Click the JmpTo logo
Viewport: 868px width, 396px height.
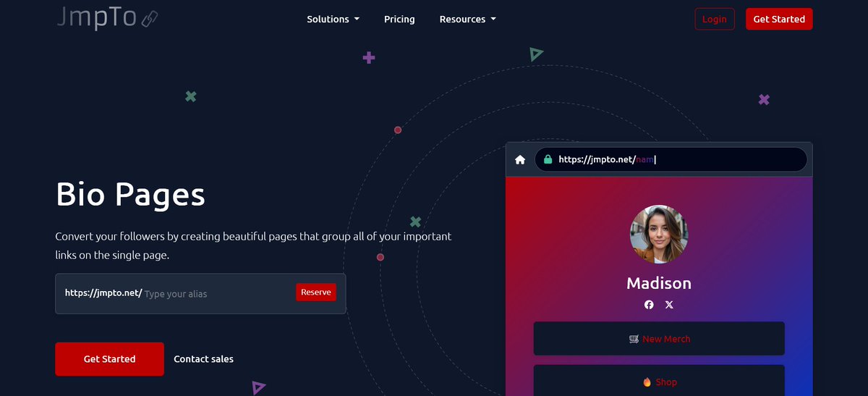point(107,18)
